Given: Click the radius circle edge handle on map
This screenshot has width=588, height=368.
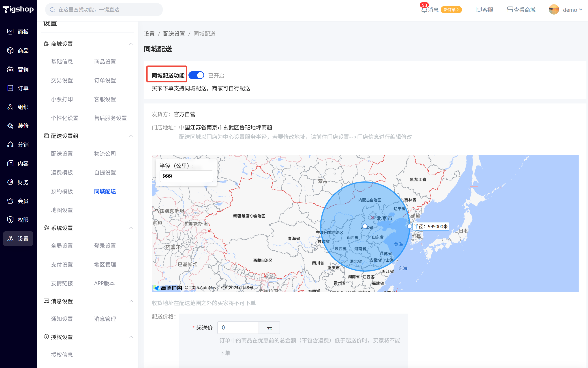Looking at the screenshot, I should click(x=410, y=226).
